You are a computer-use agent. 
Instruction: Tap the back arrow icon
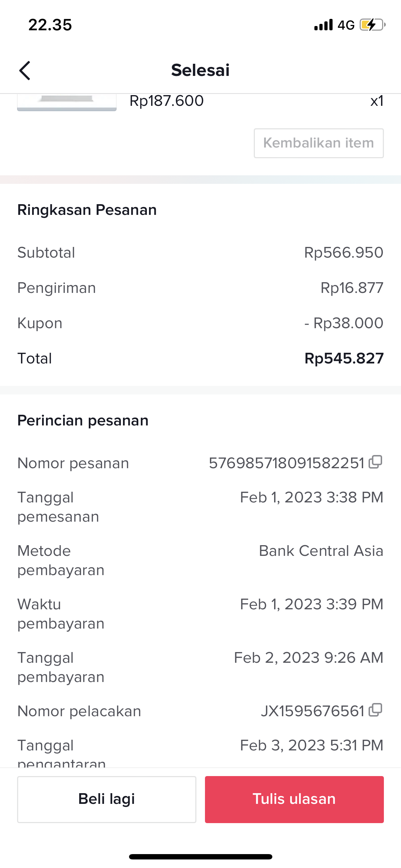click(25, 71)
